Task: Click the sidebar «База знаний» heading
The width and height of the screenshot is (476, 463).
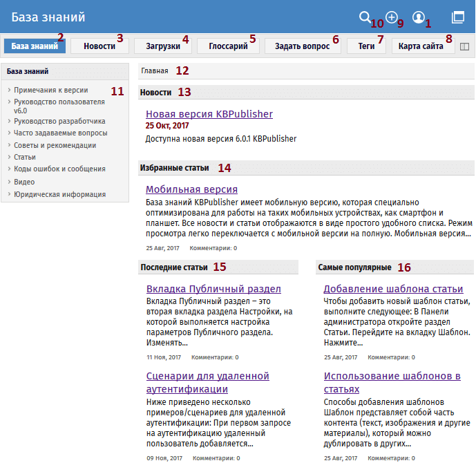Action: pyautogui.click(x=28, y=71)
